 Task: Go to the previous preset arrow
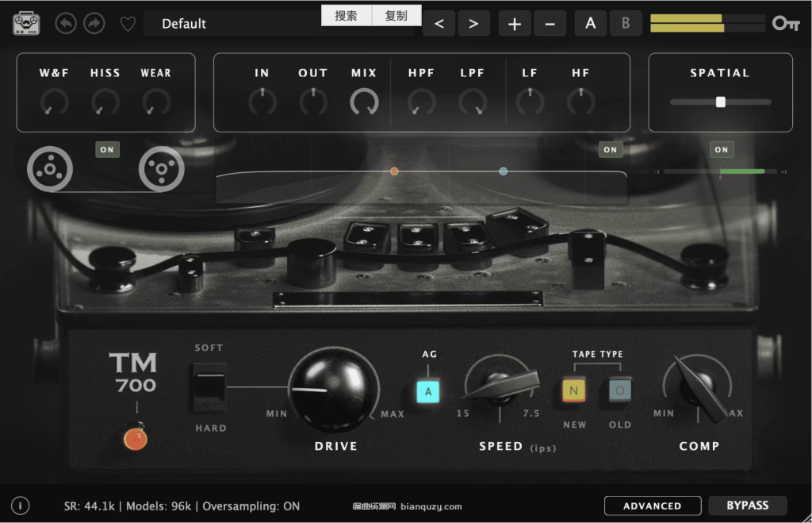pyautogui.click(x=439, y=24)
